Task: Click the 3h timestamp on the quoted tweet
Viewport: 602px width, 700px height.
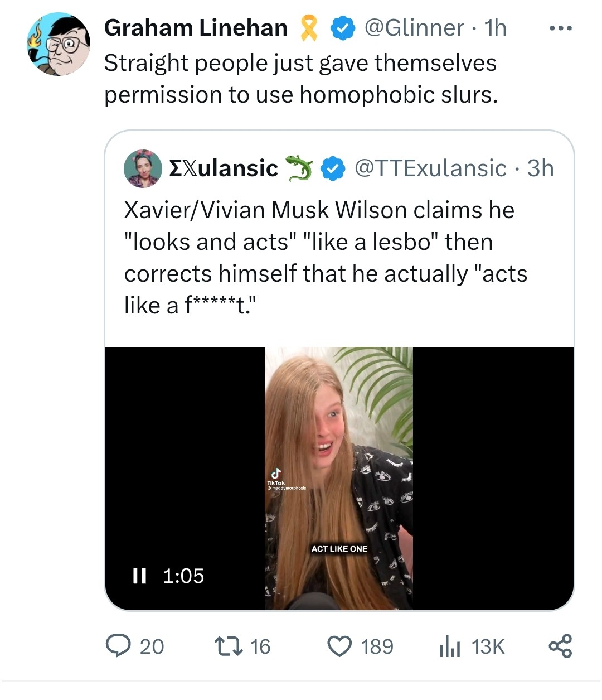Action: click(x=540, y=168)
